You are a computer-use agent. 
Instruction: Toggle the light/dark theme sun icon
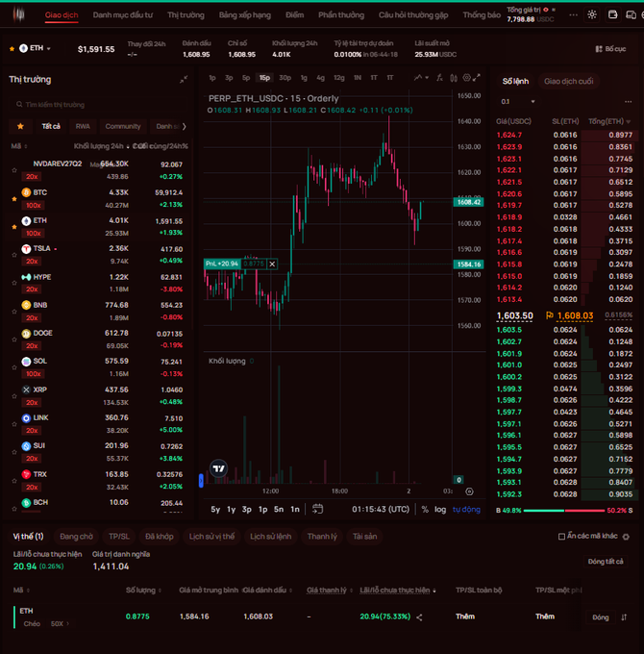[592, 14]
